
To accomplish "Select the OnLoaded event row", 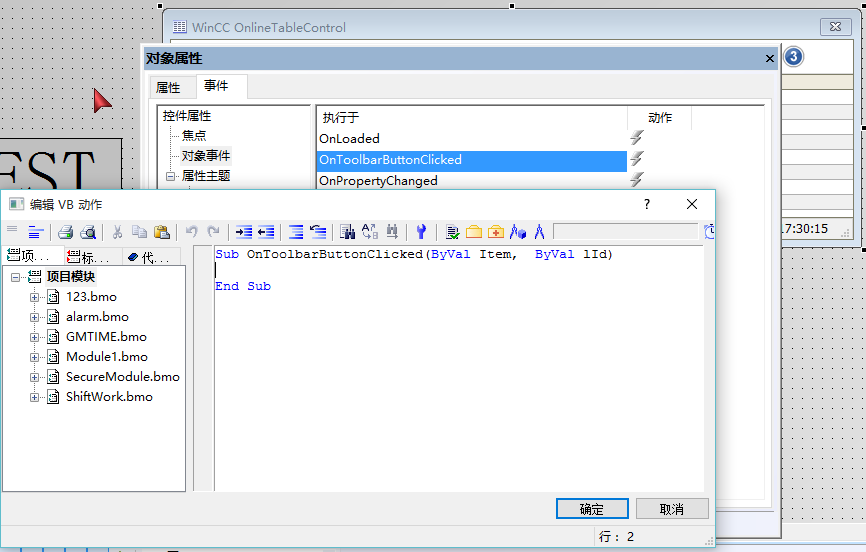I will pyautogui.click(x=472, y=138).
